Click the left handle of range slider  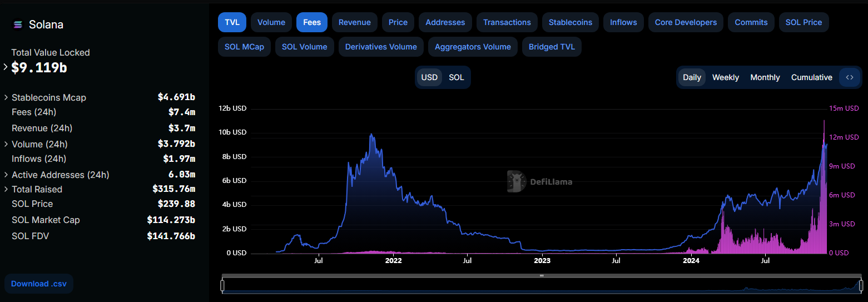pos(222,286)
